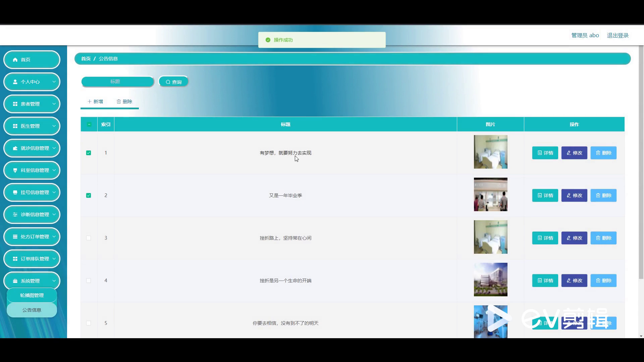
Task: Open 详情 for 挫折路上，坚持常在心间
Action: [545, 238]
